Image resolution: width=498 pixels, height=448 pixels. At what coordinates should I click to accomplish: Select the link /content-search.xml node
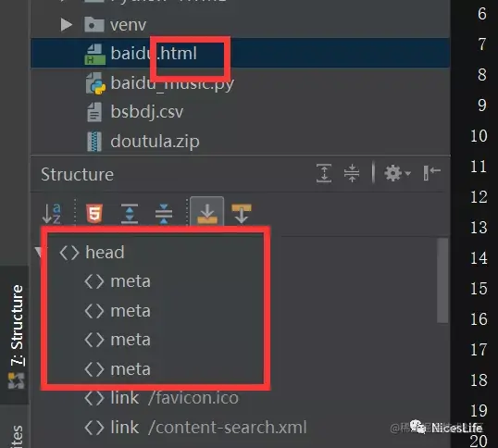click(195, 427)
